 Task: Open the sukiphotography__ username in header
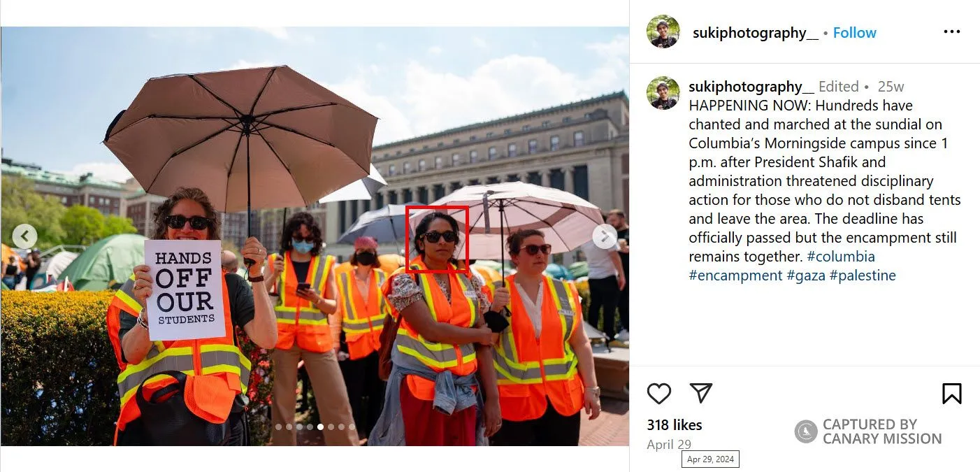(x=755, y=33)
